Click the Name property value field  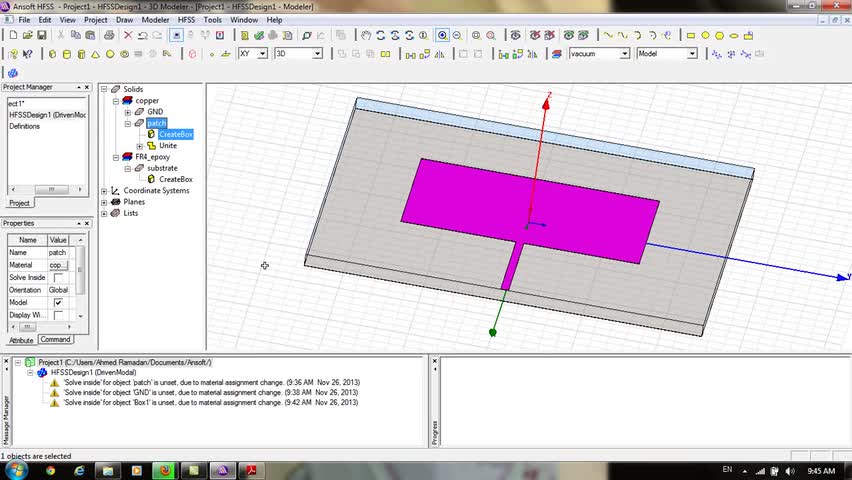[x=58, y=252]
